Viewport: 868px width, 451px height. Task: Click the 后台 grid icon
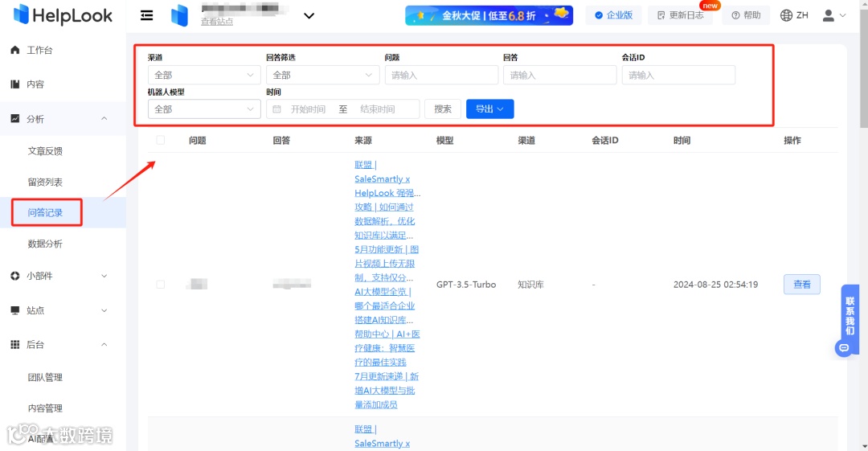(x=15, y=345)
